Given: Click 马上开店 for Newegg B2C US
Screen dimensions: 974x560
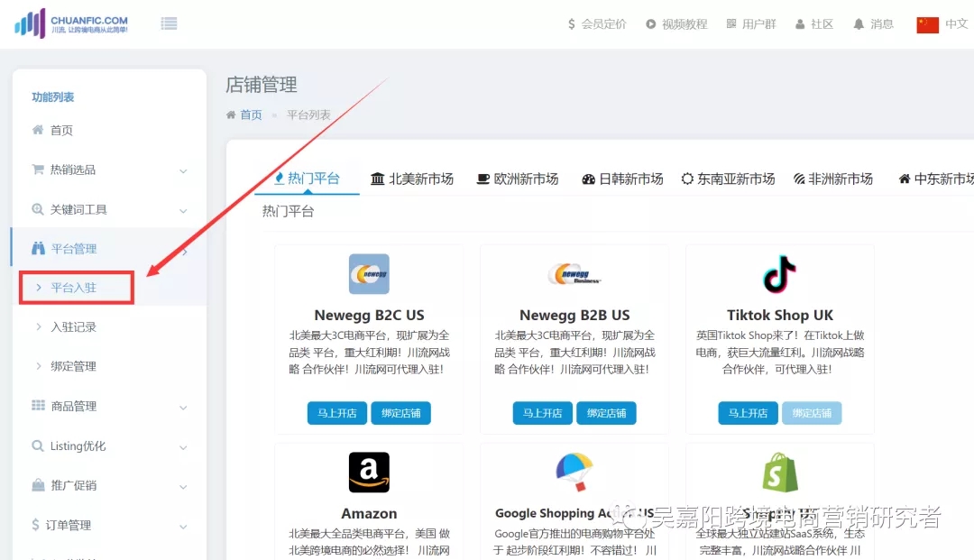Looking at the screenshot, I should pos(336,413).
